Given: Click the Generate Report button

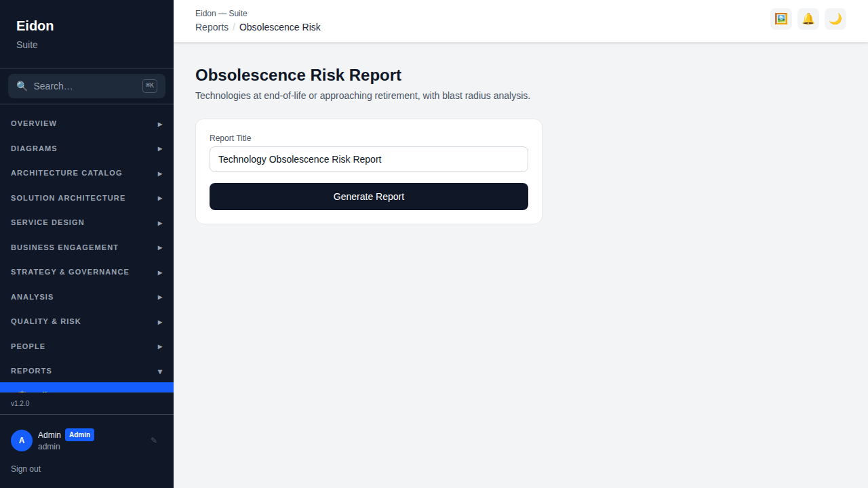Looking at the screenshot, I should coord(369,197).
